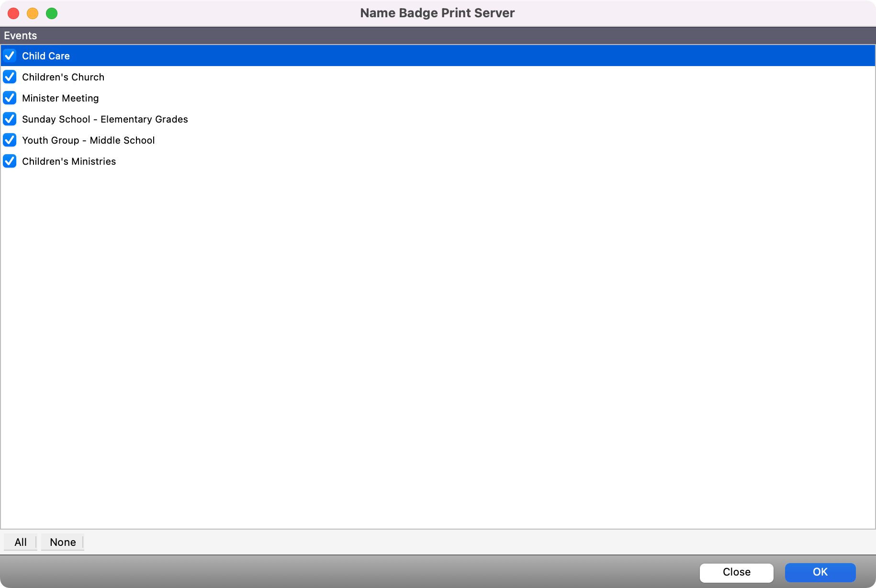The width and height of the screenshot is (876, 588).
Task: Disable the Minister Meeting checkbox
Action: click(10, 98)
